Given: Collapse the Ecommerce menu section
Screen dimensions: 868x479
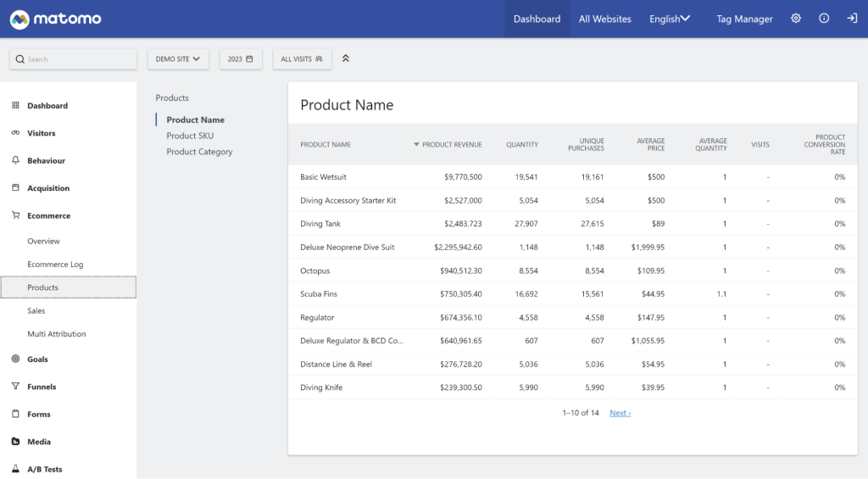Looking at the screenshot, I should (48, 215).
